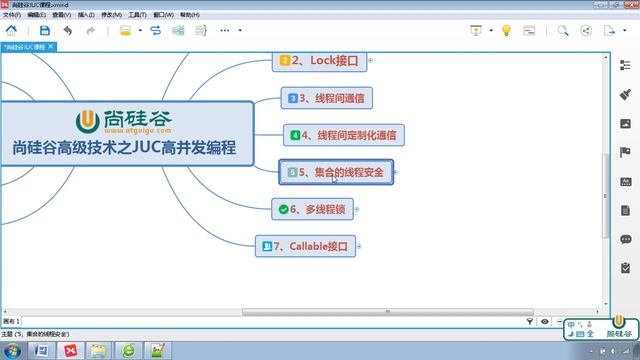Viewport: 640px width, 360px height.
Task: Open the 修改(M) menu
Action: (111, 15)
